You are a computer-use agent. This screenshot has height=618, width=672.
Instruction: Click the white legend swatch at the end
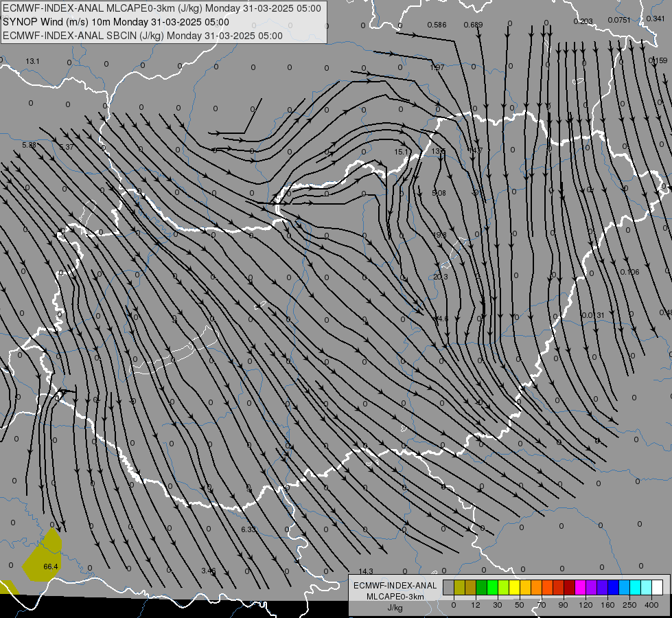coord(658,587)
